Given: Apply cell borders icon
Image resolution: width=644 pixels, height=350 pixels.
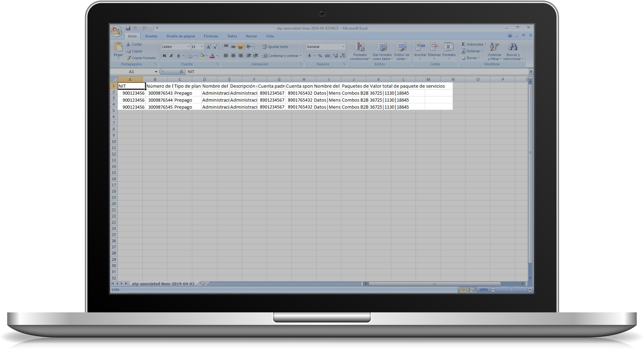Looking at the screenshot, I should click(x=190, y=56).
